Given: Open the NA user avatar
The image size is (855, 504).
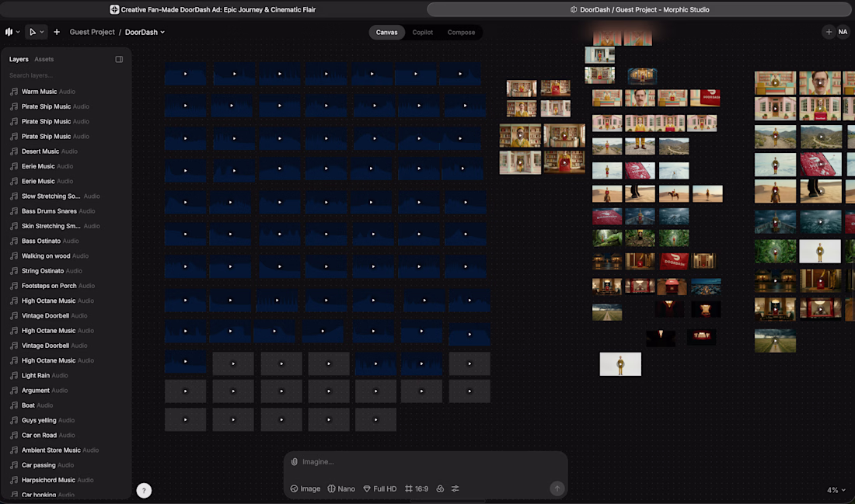Looking at the screenshot, I should [x=843, y=32].
